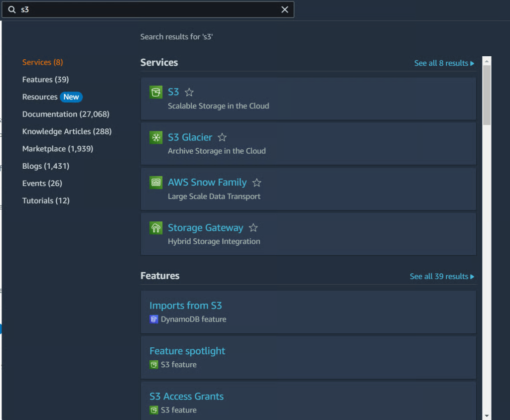Clear the search box with X icon
Screen dimensions: 510x420
pos(285,9)
